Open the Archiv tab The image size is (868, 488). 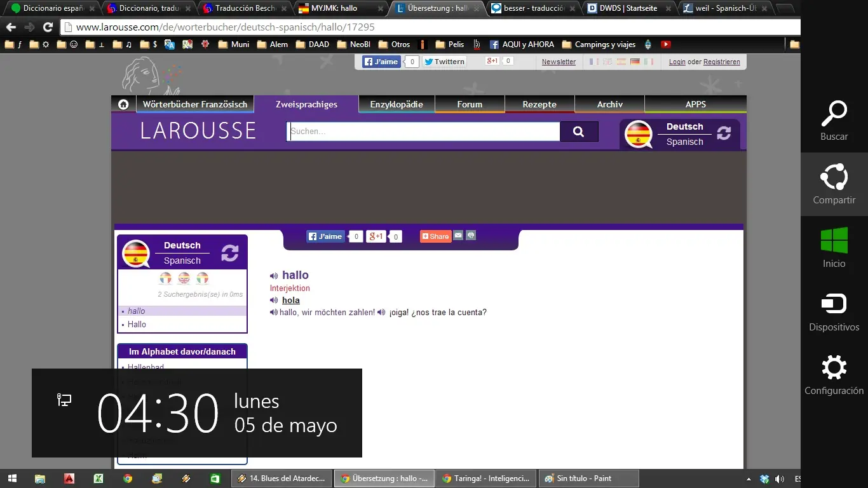click(x=610, y=104)
